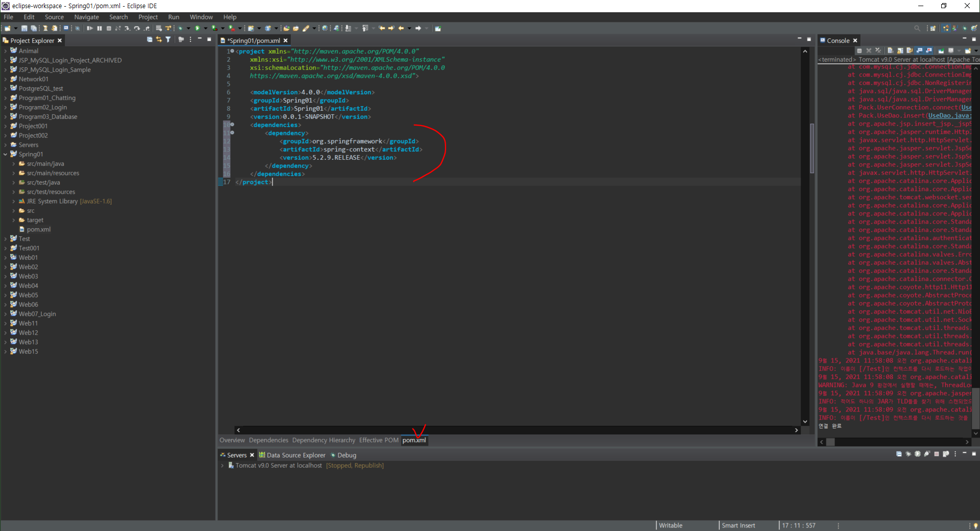980x531 pixels.
Task: Expand the Servers project in the explorer
Action: point(6,145)
